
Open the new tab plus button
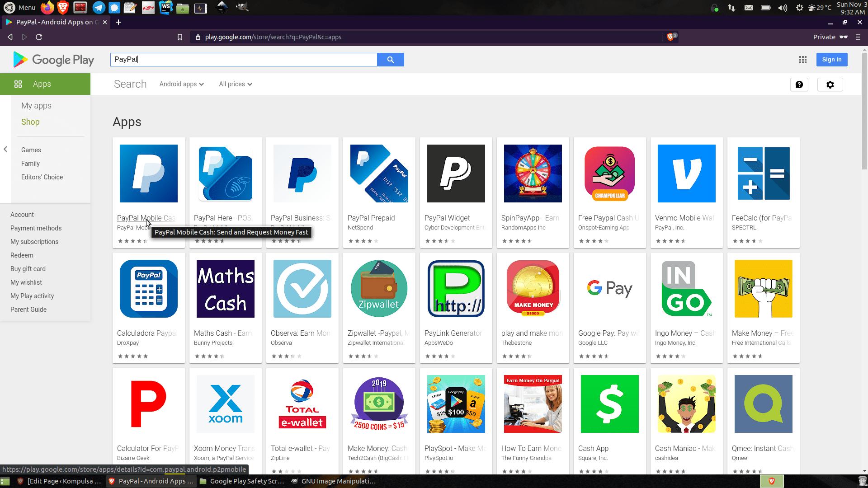point(118,22)
